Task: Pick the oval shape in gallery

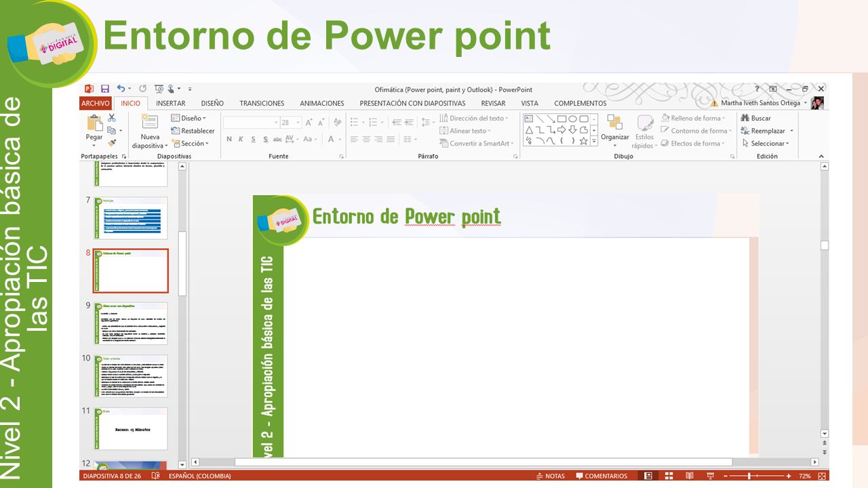Action: click(x=573, y=119)
